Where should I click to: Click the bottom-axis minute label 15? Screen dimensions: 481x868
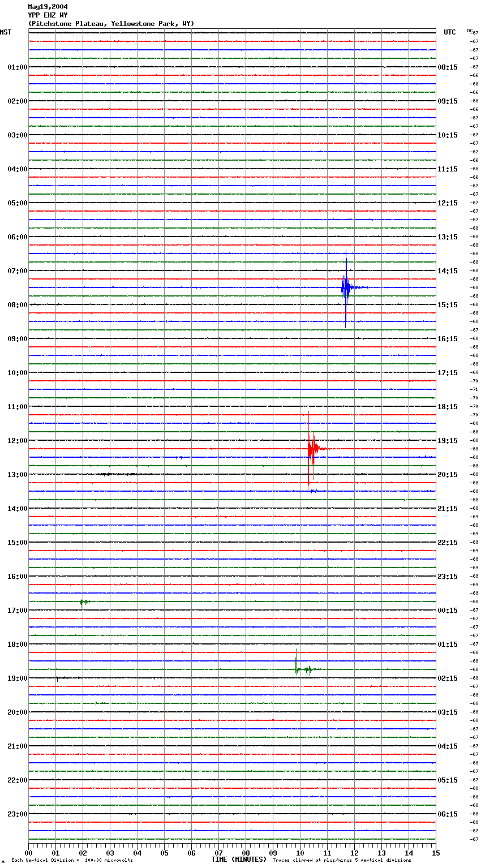(x=436, y=853)
